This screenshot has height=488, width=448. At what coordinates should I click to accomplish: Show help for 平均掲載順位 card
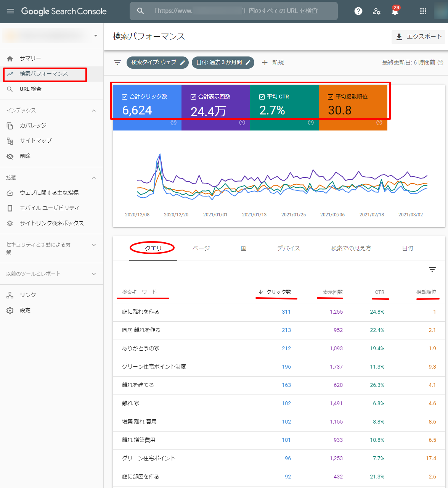click(x=379, y=122)
